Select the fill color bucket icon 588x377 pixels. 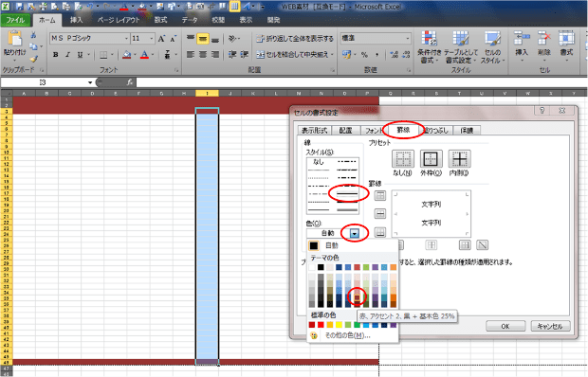[127, 55]
